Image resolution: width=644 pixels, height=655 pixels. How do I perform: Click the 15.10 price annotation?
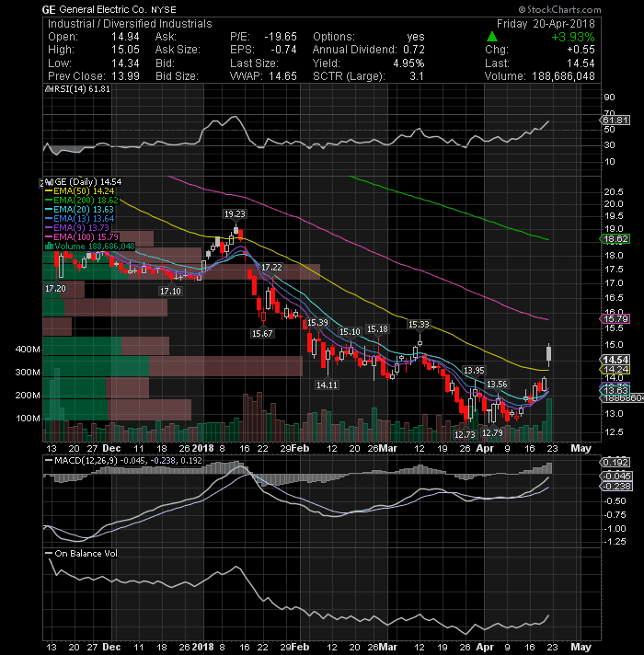tap(350, 332)
